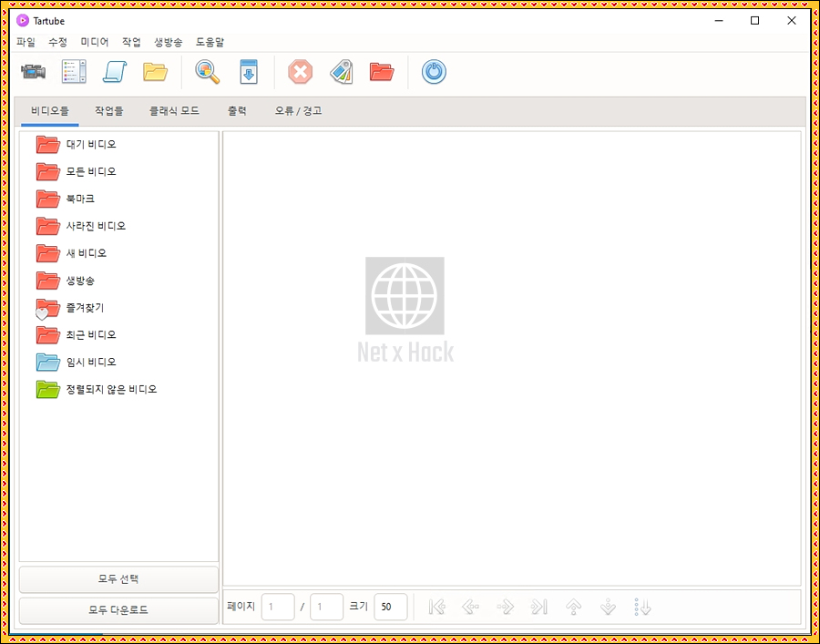
Task: Click the 모두 선택 button
Action: pyautogui.click(x=118, y=579)
